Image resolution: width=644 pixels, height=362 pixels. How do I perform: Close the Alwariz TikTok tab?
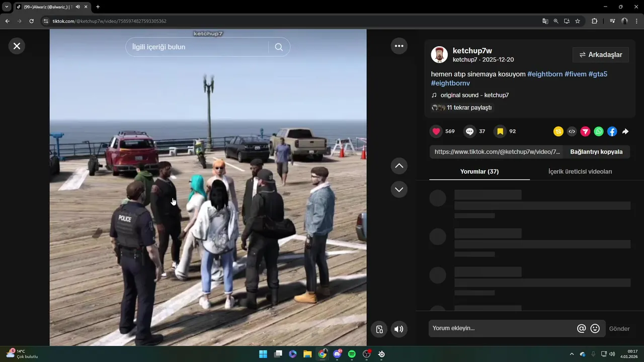click(87, 7)
